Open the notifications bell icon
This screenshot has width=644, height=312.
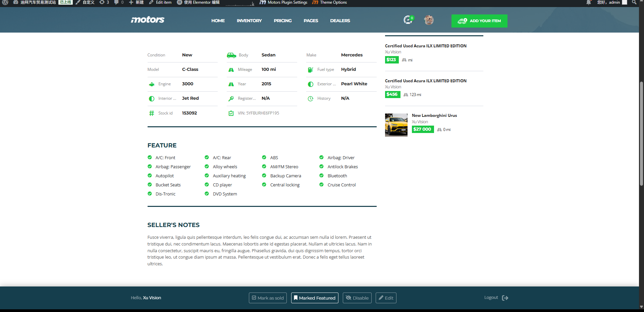pyautogui.click(x=589, y=2)
